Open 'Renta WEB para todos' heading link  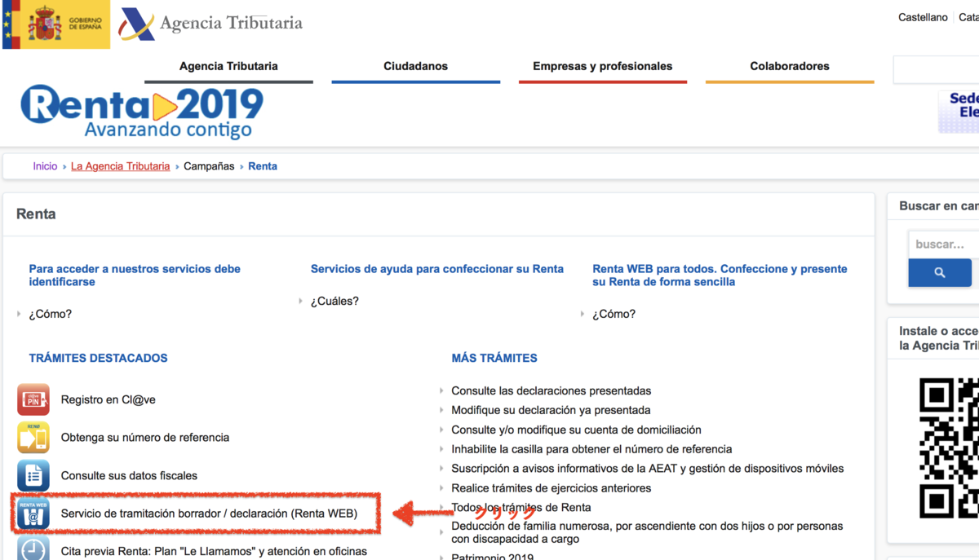click(x=720, y=276)
